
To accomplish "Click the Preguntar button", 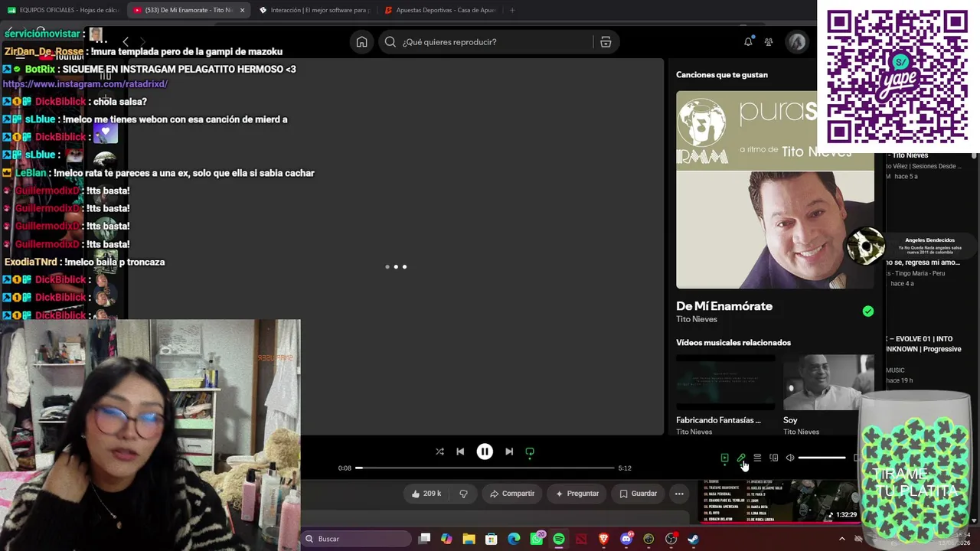I will pyautogui.click(x=577, y=494).
